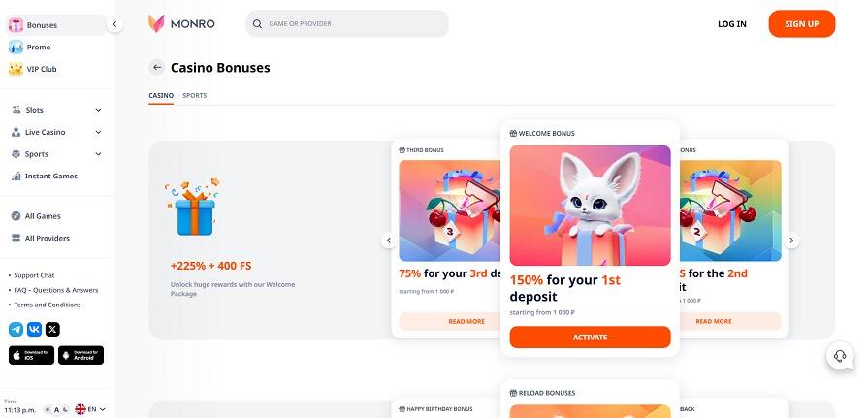Click the back arrow beside Casino Bonuses
The width and height of the screenshot is (868, 418).
click(x=156, y=68)
